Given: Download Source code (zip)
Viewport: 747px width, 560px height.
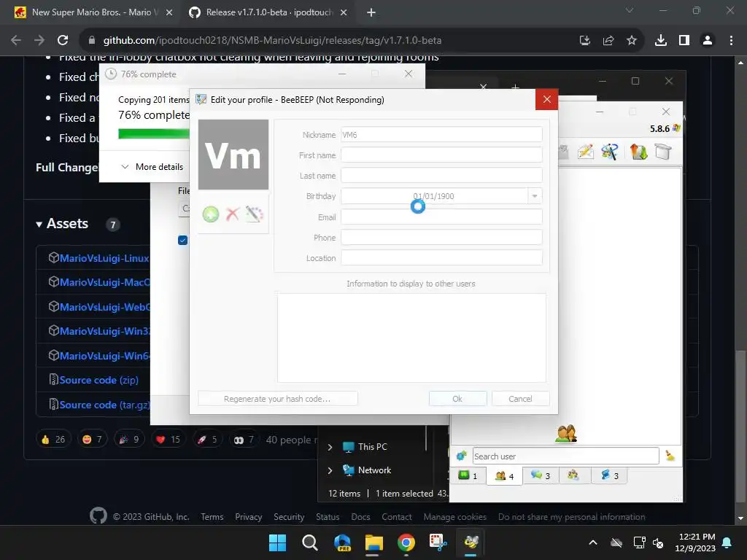Looking at the screenshot, I should (x=98, y=380).
